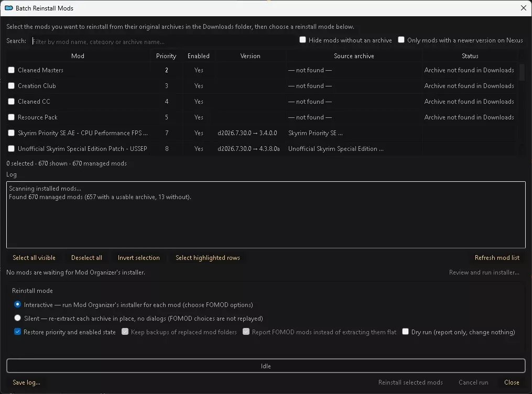The width and height of the screenshot is (532, 394).
Task: Tick the Unofficial Skyrim Special Edition Patch checkbox
Action: click(x=11, y=148)
